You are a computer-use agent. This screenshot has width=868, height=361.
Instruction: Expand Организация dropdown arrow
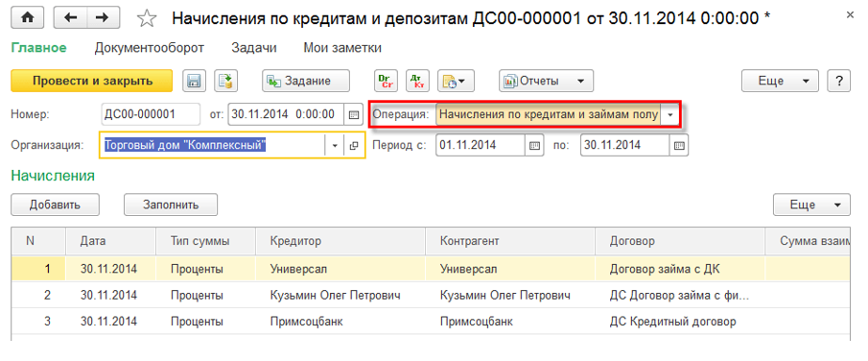pyautogui.click(x=335, y=145)
